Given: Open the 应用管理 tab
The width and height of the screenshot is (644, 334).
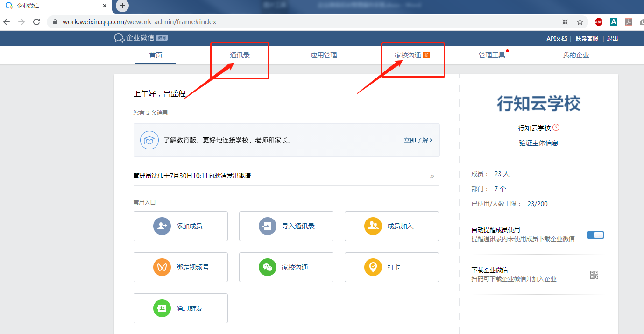Looking at the screenshot, I should [x=324, y=55].
